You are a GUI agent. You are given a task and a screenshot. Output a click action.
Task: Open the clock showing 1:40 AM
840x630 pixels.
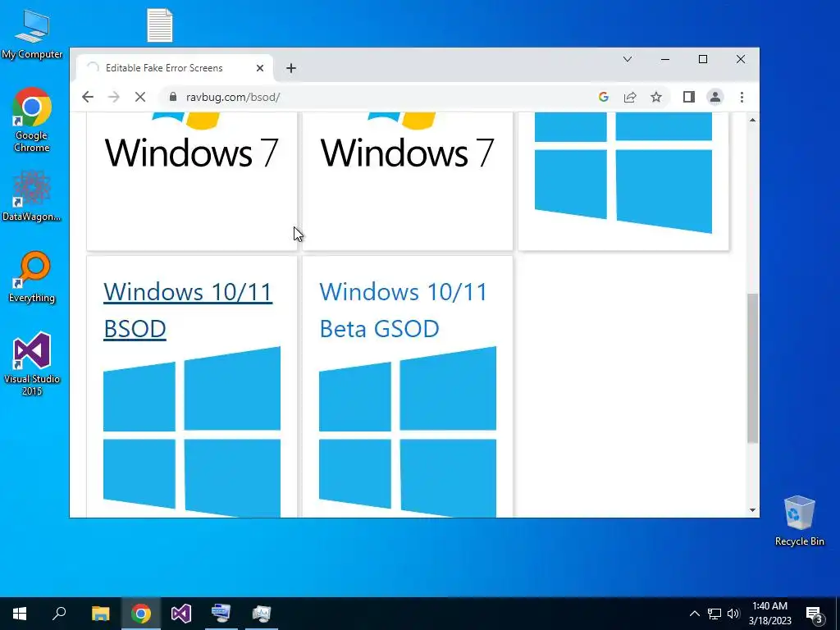(x=769, y=614)
